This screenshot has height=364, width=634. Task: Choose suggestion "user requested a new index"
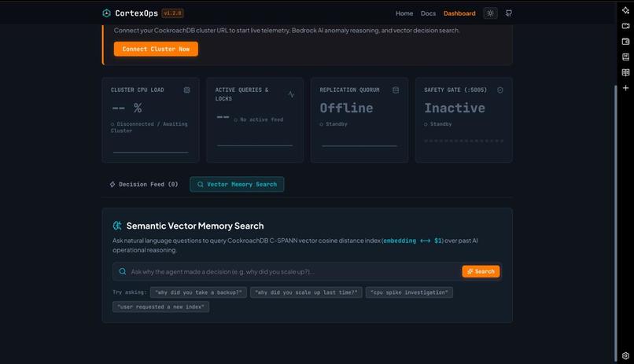coord(160,307)
